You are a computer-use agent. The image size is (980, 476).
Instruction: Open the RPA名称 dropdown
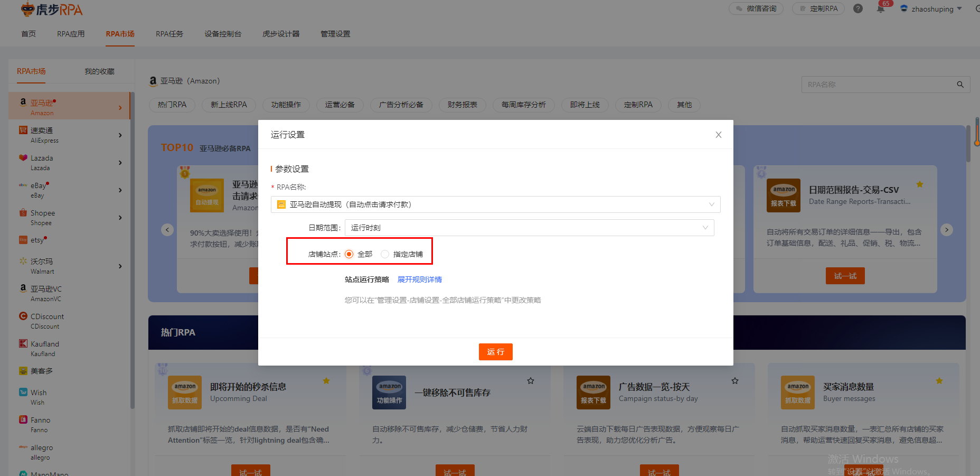pyautogui.click(x=495, y=204)
